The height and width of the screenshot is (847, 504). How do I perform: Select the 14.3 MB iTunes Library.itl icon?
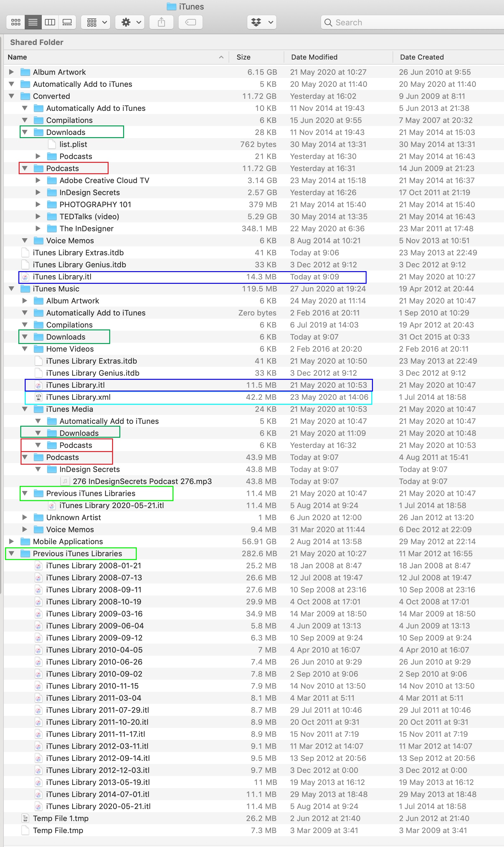pyautogui.click(x=25, y=277)
